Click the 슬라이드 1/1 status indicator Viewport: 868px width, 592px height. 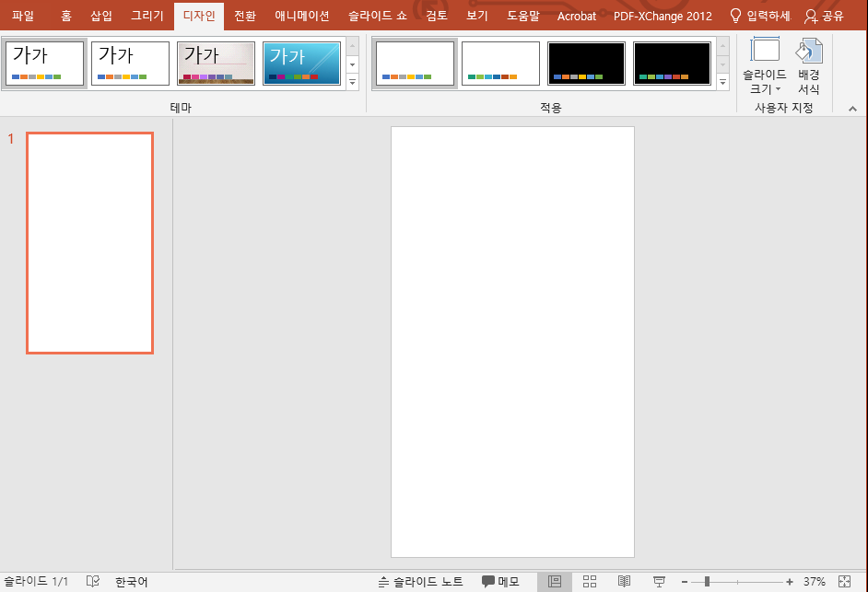[x=36, y=582]
